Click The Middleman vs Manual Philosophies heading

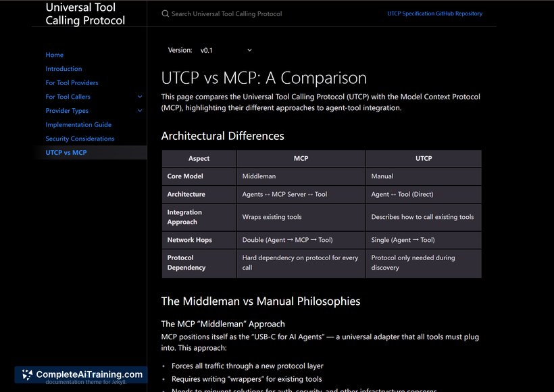(x=261, y=301)
